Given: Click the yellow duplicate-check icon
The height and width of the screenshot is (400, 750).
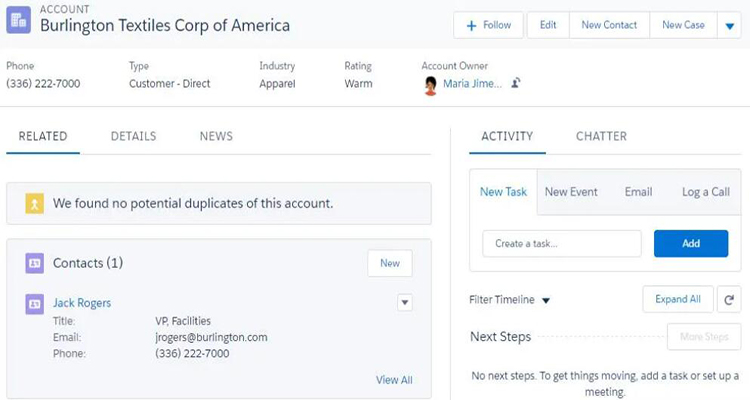Looking at the screenshot, I should (34, 203).
